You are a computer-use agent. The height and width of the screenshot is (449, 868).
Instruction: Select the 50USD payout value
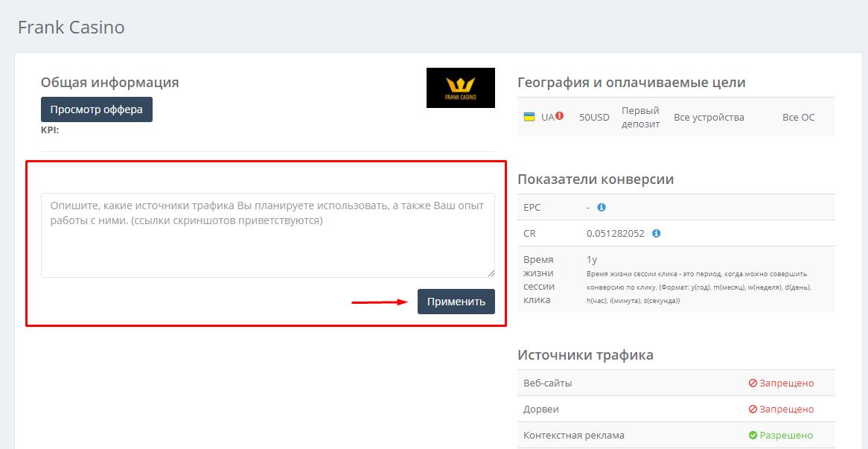pyautogui.click(x=593, y=117)
